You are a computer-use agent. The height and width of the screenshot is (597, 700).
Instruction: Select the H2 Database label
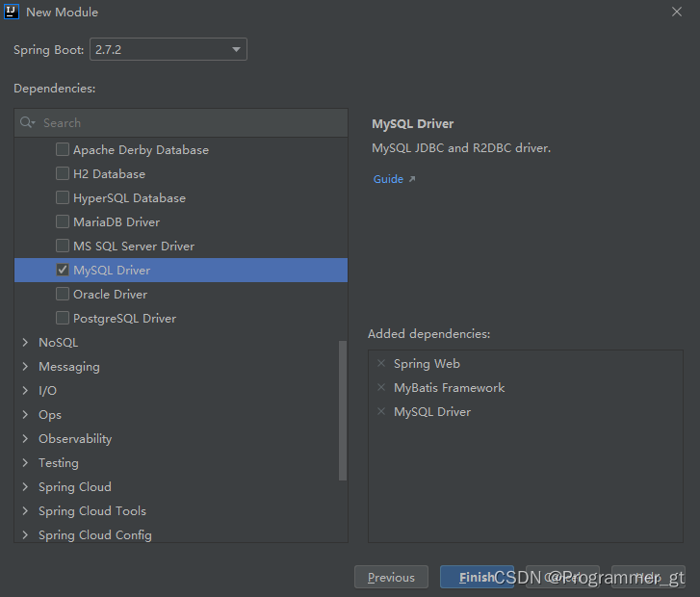109,174
